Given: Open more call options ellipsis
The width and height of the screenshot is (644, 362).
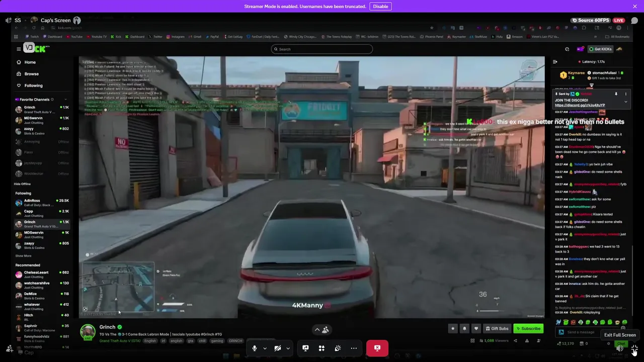Looking at the screenshot, I should 354,348.
